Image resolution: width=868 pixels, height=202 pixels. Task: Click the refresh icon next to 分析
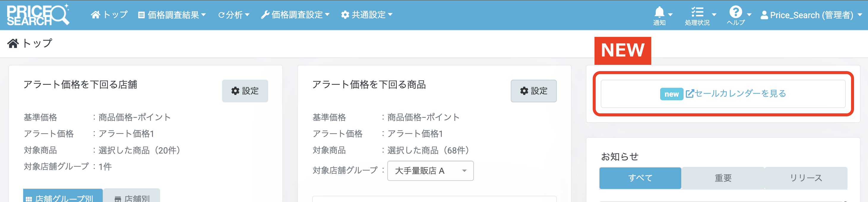coord(222,15)
